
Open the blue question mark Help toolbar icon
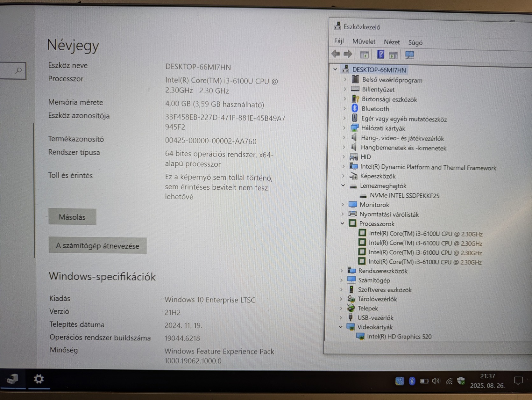pyautogui.click(x=380, y=55)
